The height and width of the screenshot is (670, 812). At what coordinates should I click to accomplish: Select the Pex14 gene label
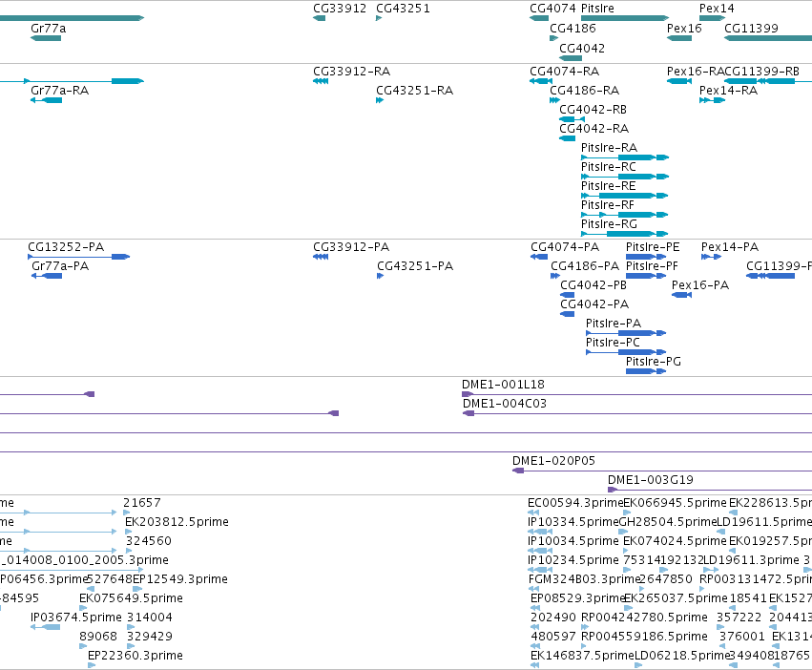(x=717, y=9)
